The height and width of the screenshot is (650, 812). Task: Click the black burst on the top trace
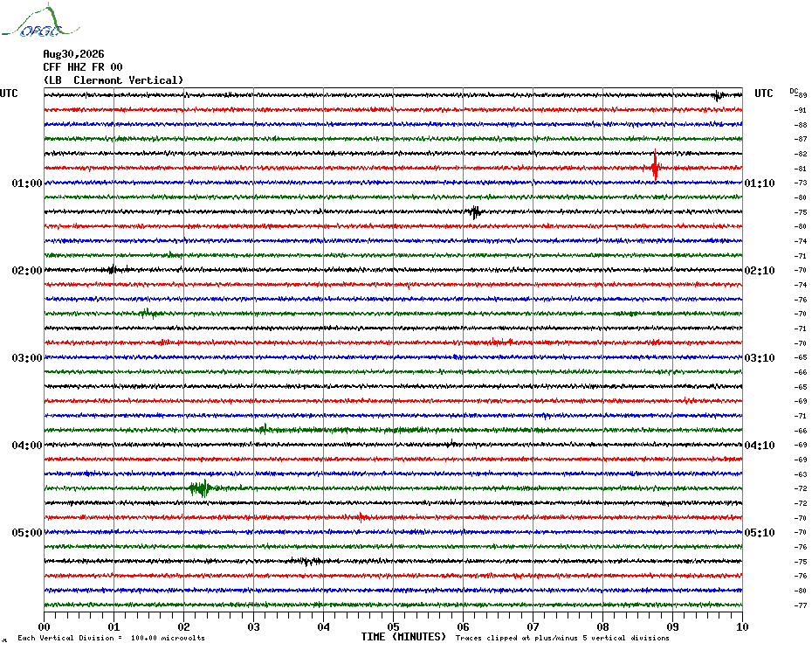pyautogui.click(x=719, y=95)
